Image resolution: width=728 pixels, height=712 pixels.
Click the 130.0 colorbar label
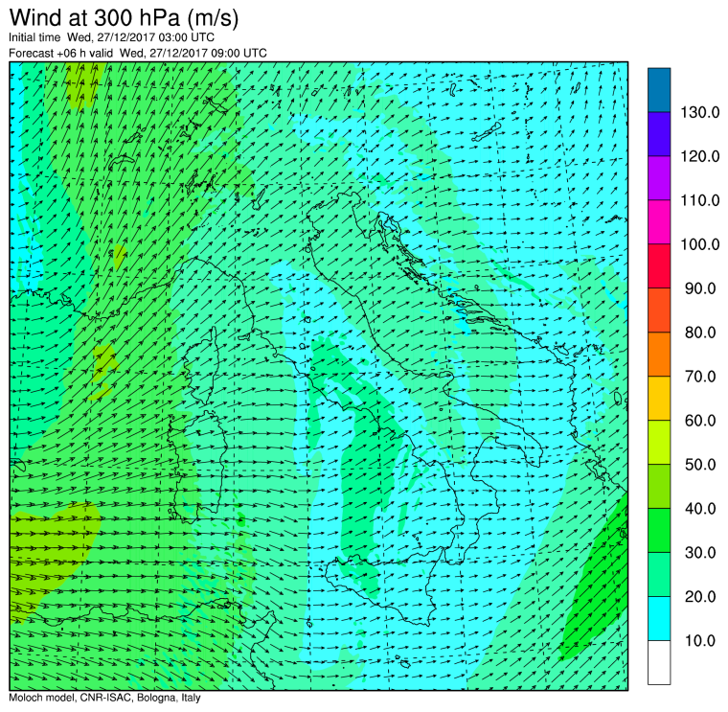tap(699, 112)
